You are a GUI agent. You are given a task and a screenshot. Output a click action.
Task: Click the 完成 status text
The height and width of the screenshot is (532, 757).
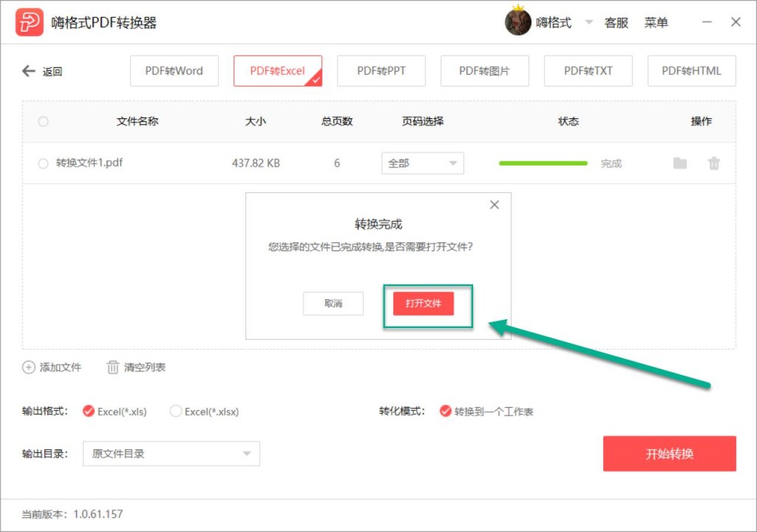[611, 163]
